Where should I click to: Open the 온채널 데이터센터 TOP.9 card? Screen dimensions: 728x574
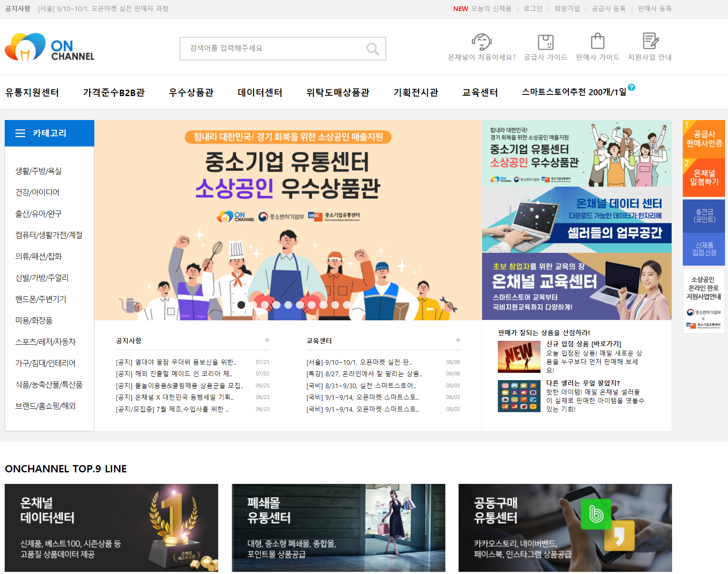(x=111, y=528)
